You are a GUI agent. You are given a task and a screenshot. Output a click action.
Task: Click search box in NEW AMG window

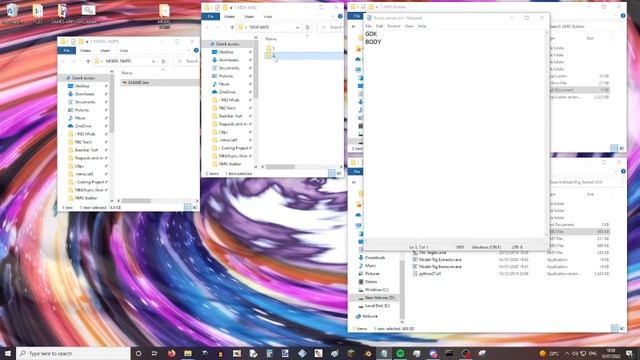click(330, 27)
